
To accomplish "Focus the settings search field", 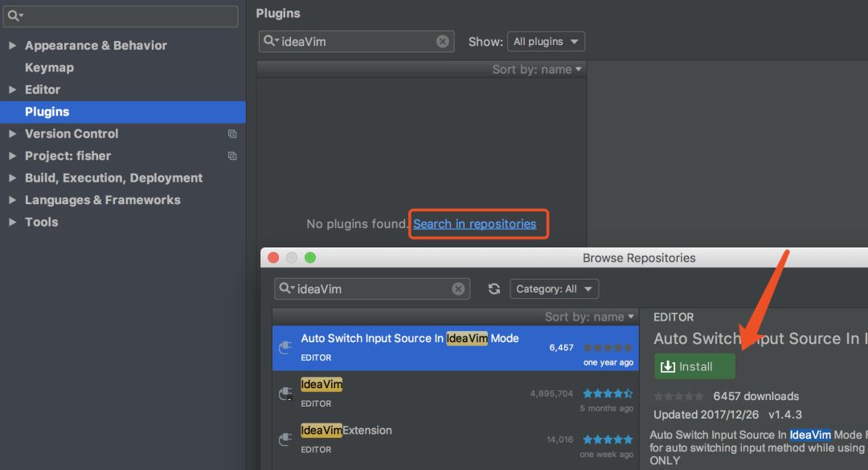I will pyautogui.click(x=121, y=16).
